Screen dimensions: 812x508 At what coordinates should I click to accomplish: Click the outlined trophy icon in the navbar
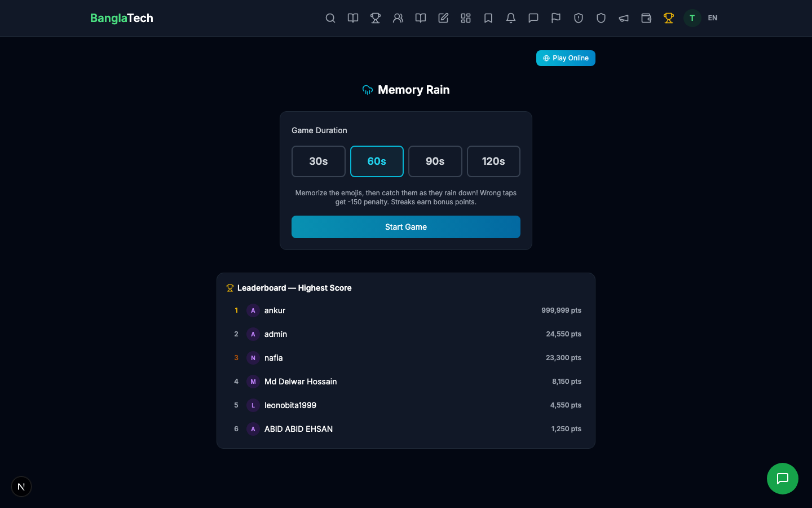tap(376, 18)
